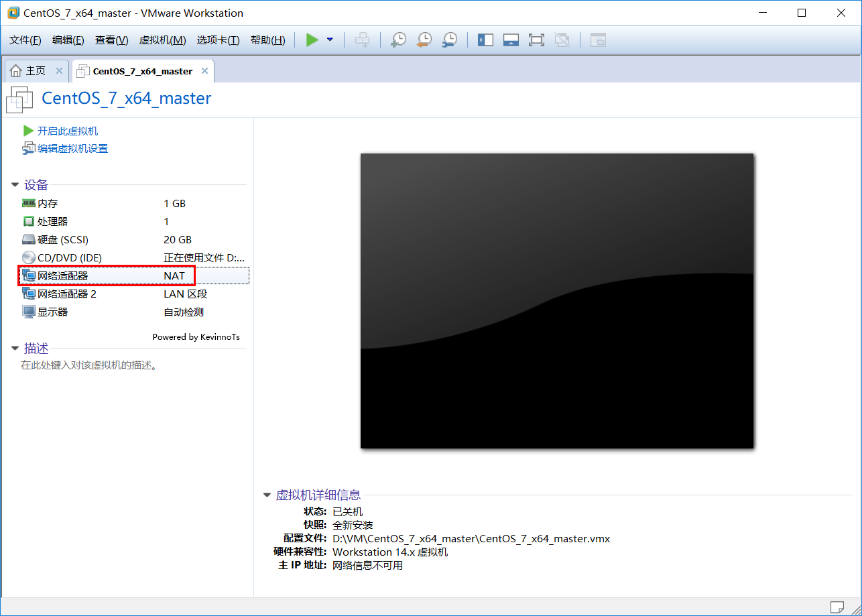This screenshot has height=616, width=862.
Task: Open the snapshot manager toolbar icon
Action: [x=450, y=40]
